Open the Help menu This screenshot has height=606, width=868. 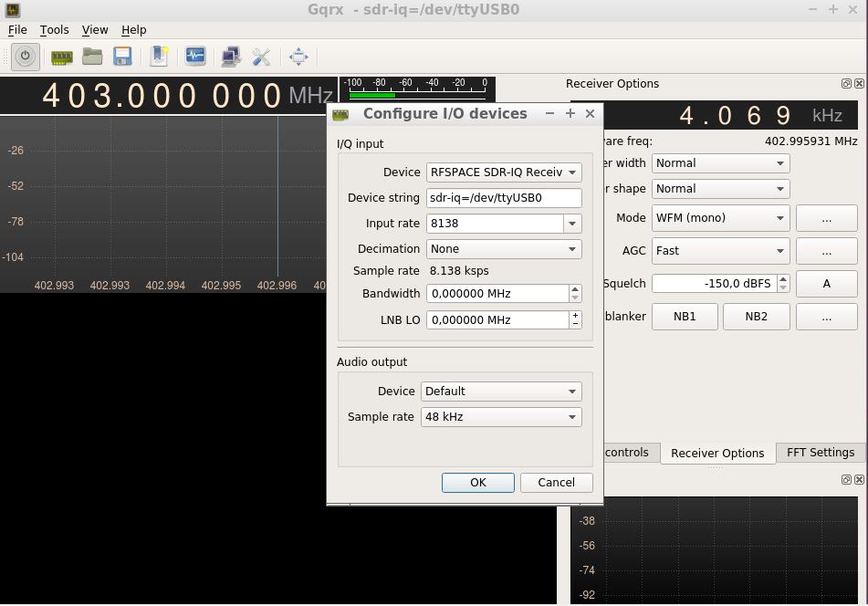pos(133,30)
